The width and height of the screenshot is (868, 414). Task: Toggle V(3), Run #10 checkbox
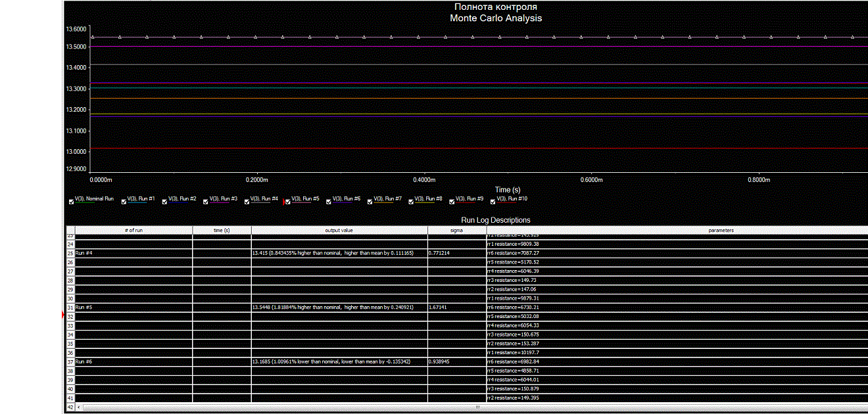pyautogui.click(x=493, y=202)
